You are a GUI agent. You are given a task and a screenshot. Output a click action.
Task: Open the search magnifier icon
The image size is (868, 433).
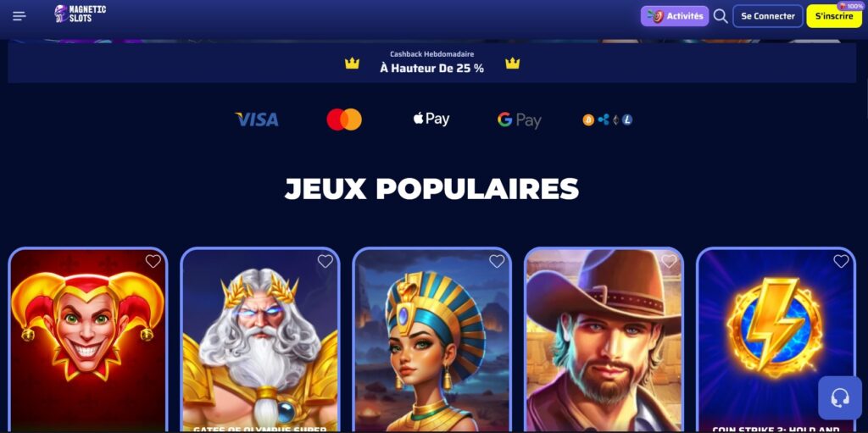click(x=721, y=16)
